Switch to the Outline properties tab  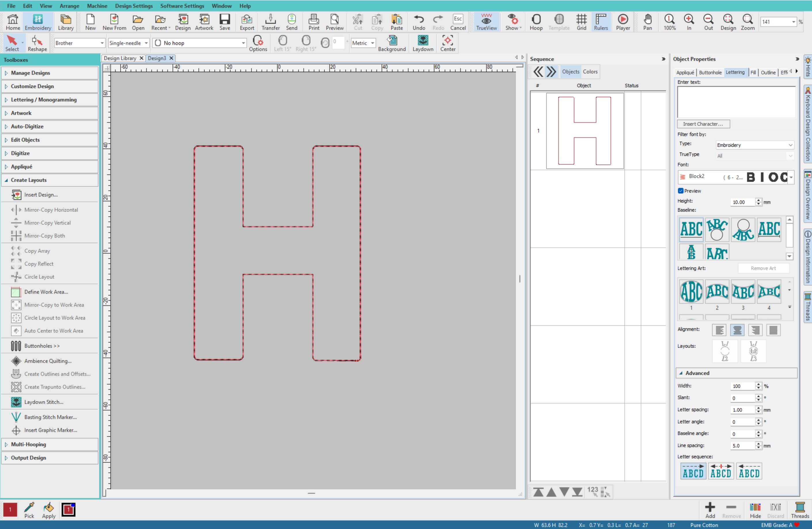click(x=768, y=72)
